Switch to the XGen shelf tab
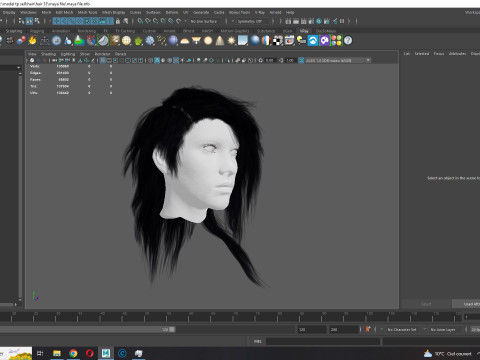Viewport: 480px width, 360px height. pos(287,31)
